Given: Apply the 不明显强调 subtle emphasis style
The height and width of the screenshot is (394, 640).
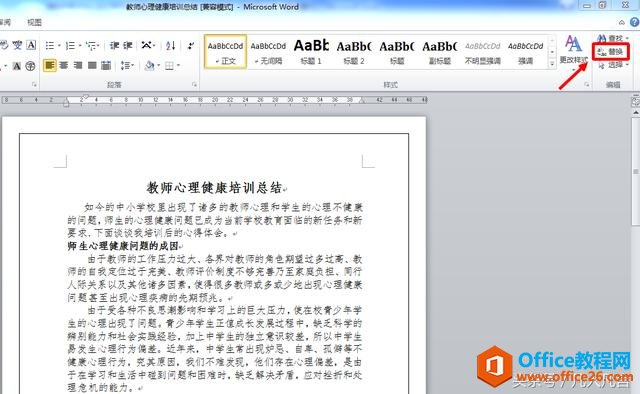Looking at the screenshot, I should pos(482,52).
